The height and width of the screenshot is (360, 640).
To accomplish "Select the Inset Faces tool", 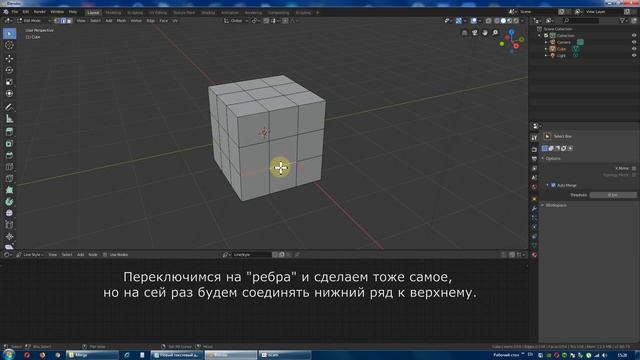I will click(x=9, y=144).
